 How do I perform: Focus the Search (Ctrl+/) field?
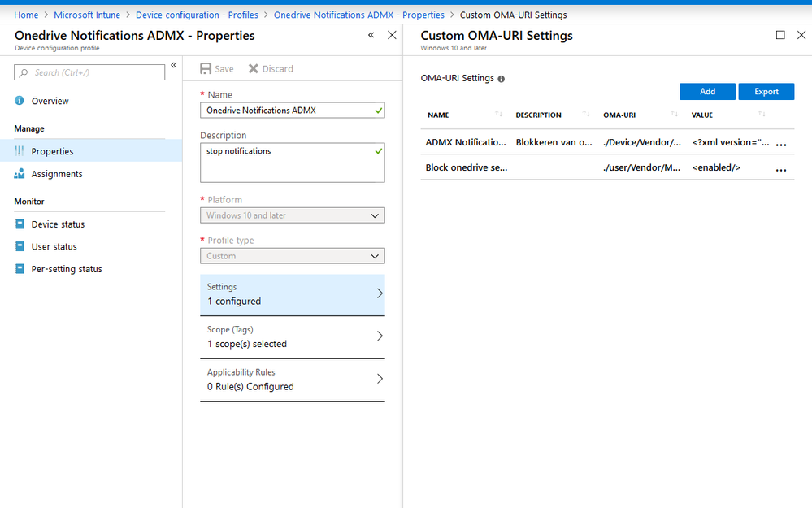pyautogui.click(x=89, y=72)
